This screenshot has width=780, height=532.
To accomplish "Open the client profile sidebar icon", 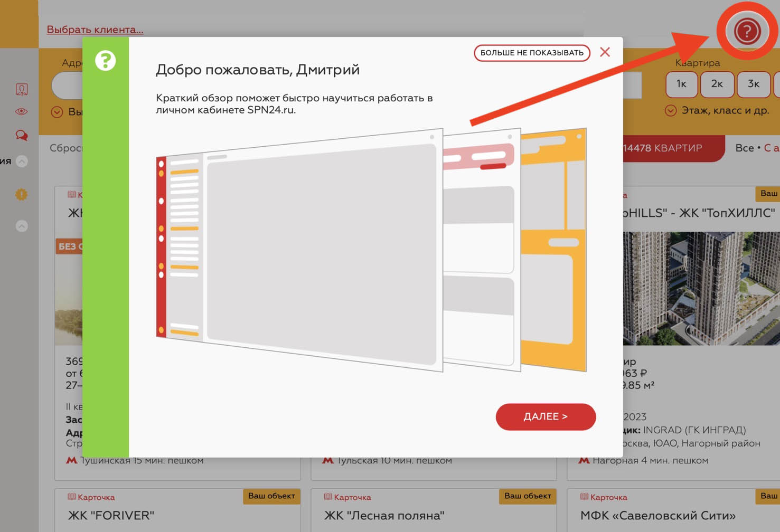I will (x=22, y=89).
